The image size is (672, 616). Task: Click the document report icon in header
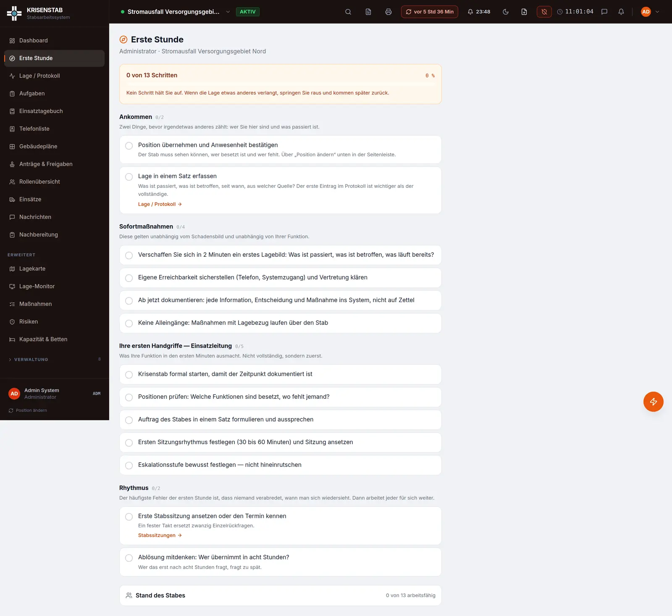click(x=368, y=12)
